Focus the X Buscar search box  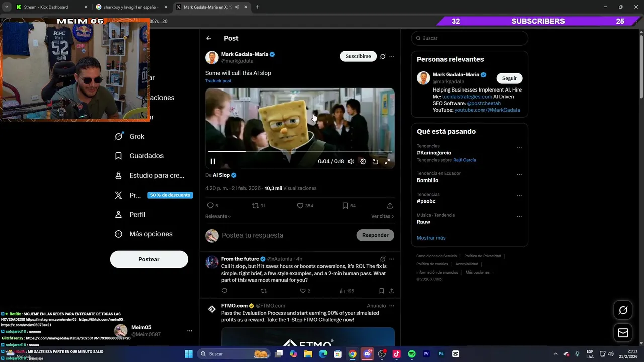coord(469,38)
